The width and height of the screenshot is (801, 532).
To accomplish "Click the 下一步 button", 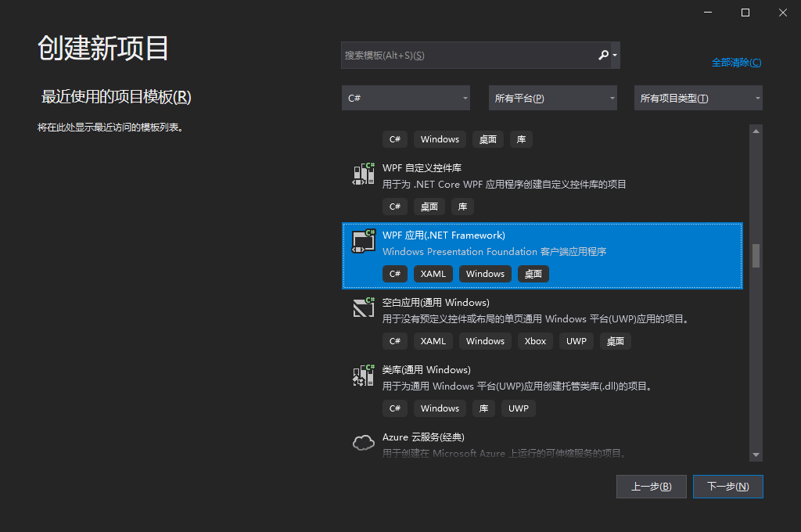I will point(728,487).
